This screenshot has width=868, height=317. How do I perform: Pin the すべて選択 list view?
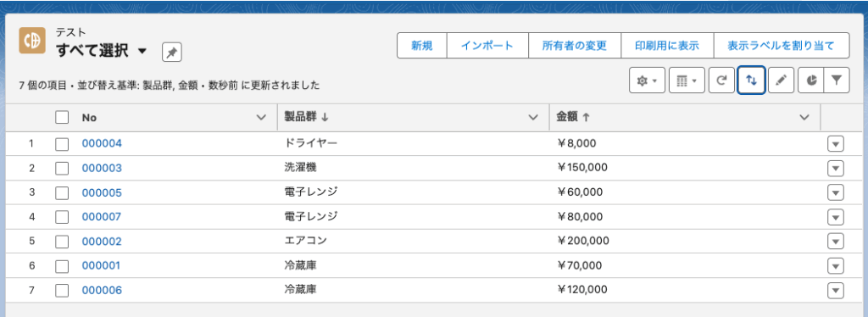pyautogui.click(x=171, y=52)
